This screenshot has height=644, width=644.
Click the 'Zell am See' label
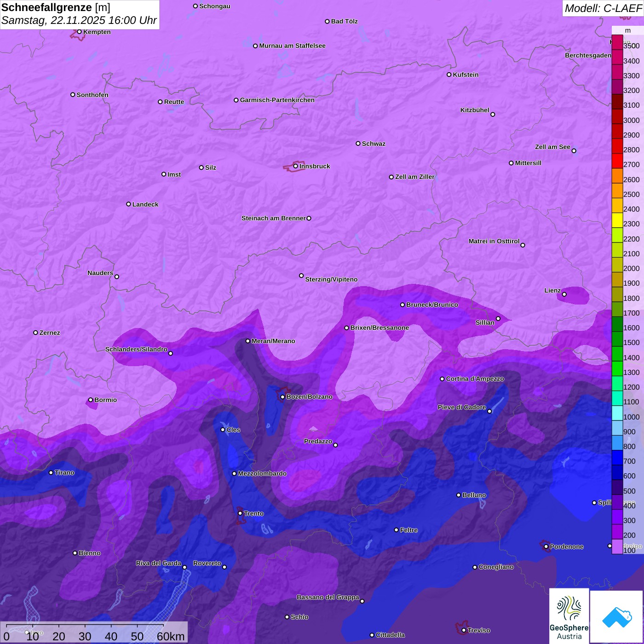(x=552, y=147)
